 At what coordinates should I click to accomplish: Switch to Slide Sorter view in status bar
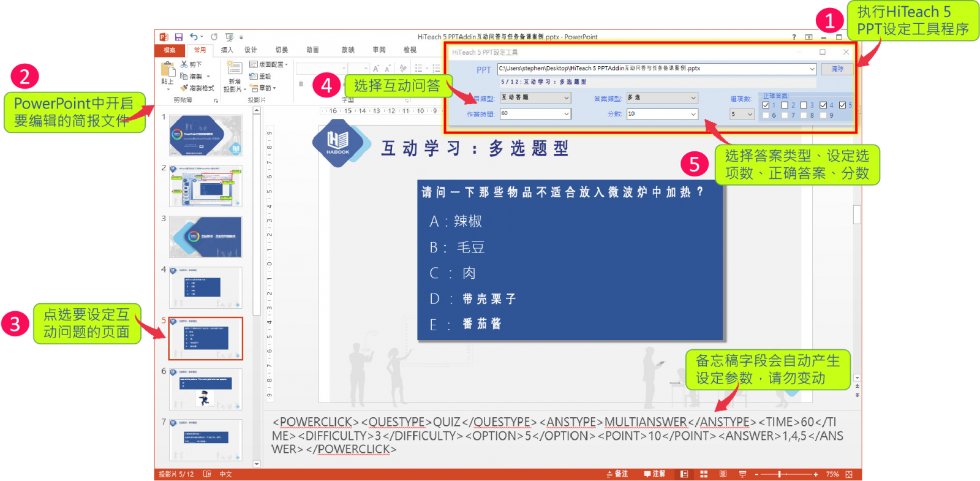[704, 474]
